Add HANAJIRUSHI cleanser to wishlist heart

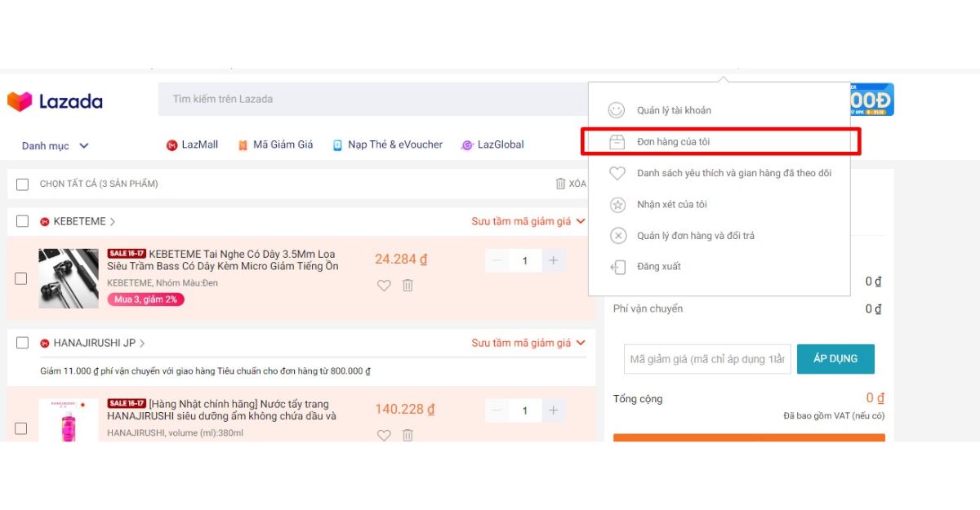[384, 436]
